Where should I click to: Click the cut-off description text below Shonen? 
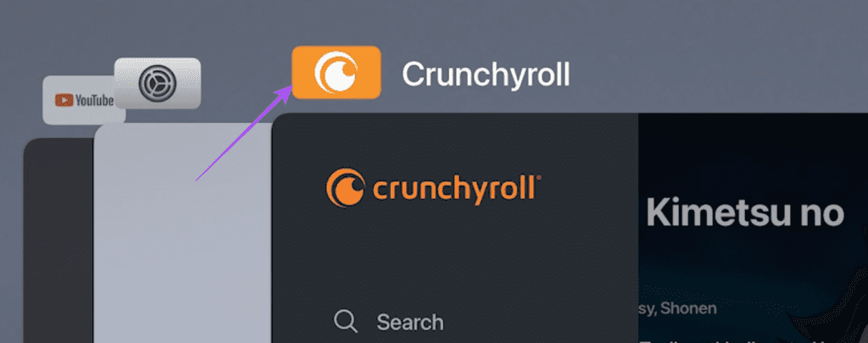[x=753, y=340]
